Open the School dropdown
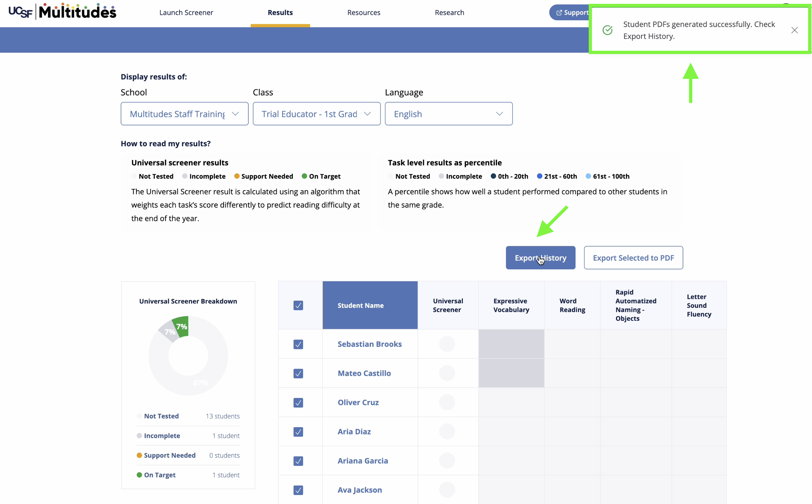This screenshot has height=504, width=812. [184, 114]
